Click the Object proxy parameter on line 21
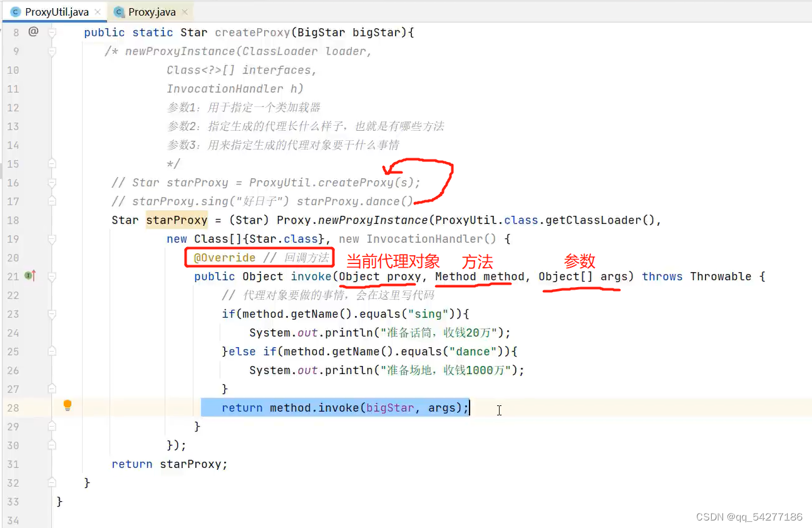This screenshot has width=812, height=528. (x=379, y=277)
